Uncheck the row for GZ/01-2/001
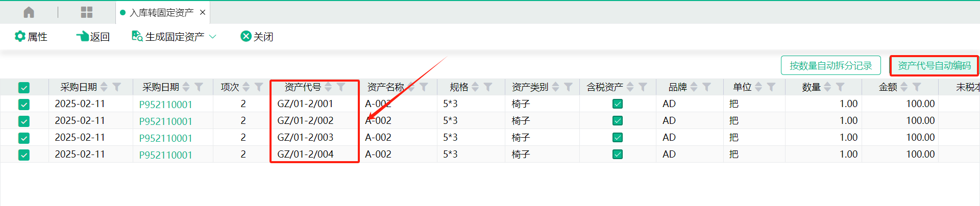The image size is (980, 206). [23, 104]
